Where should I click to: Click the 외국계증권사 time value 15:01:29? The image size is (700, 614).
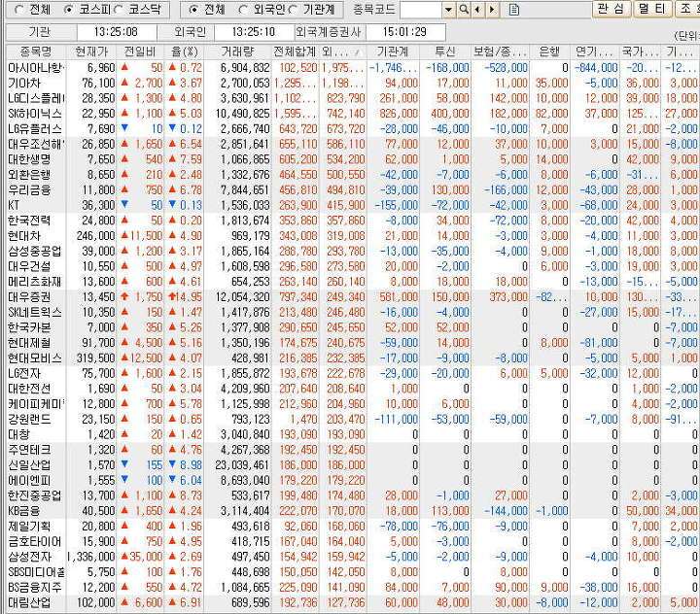tap(404, 32)
